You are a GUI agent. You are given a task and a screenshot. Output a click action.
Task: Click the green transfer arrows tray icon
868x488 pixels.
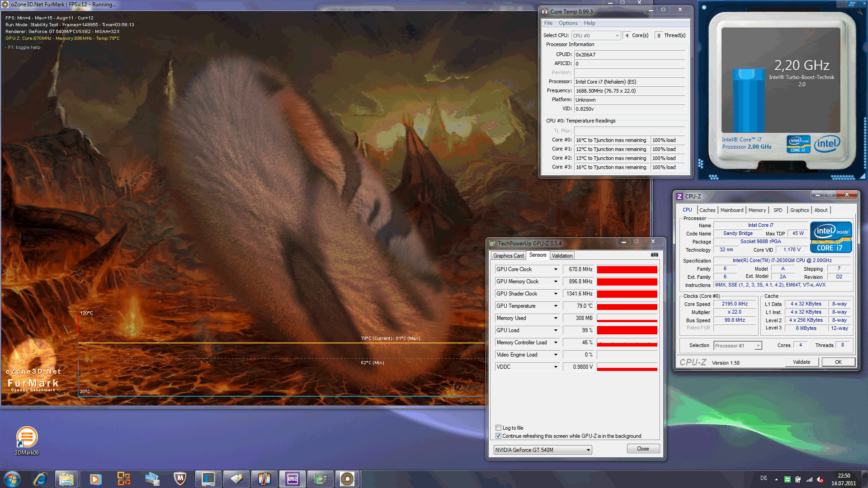[x=787, y=479]
